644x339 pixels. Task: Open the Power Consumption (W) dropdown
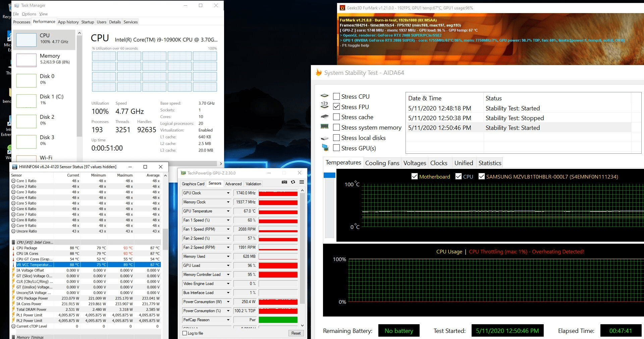tap(228, 302)
